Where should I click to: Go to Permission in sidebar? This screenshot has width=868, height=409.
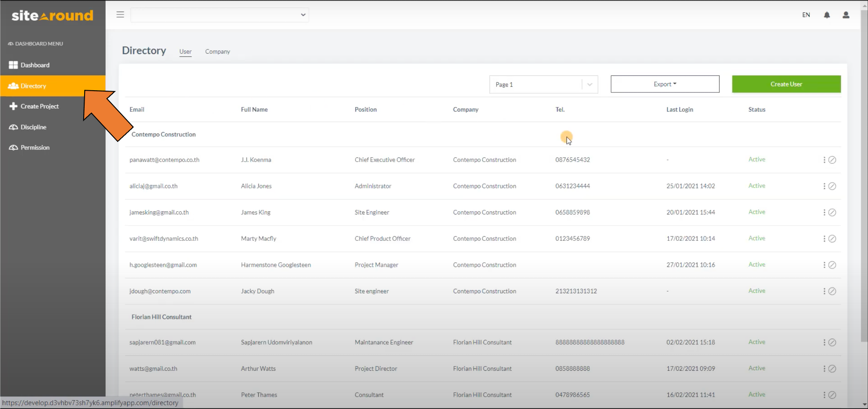[x=35, y=147]
